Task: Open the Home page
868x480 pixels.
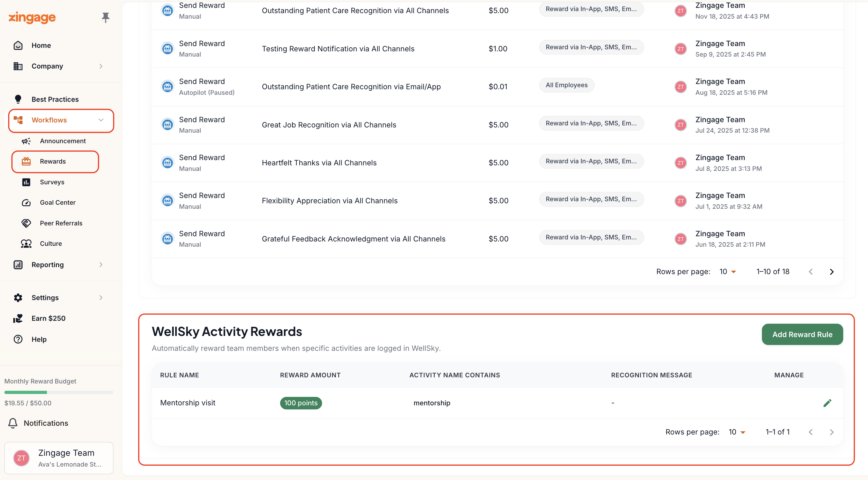Action: click(41, 45)
